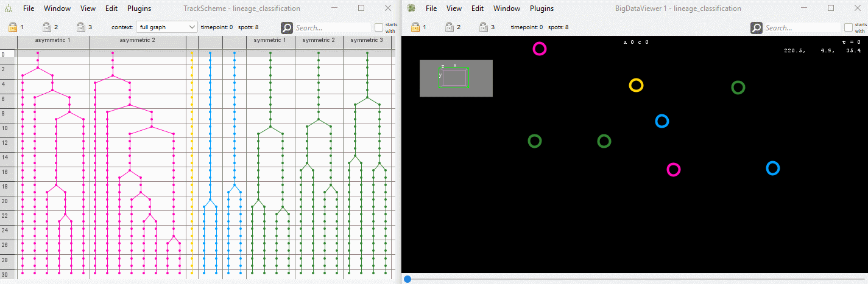
Task: Toggle lock group 2 in BigDataViewer window
Action: point(450,27)
